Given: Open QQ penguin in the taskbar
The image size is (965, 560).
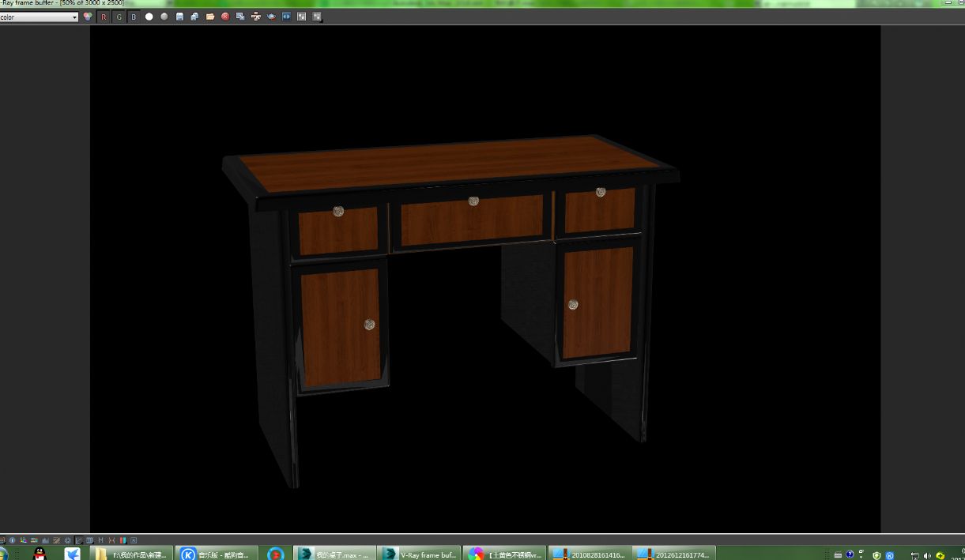Looking at the screenshot, I should (40, 553).
